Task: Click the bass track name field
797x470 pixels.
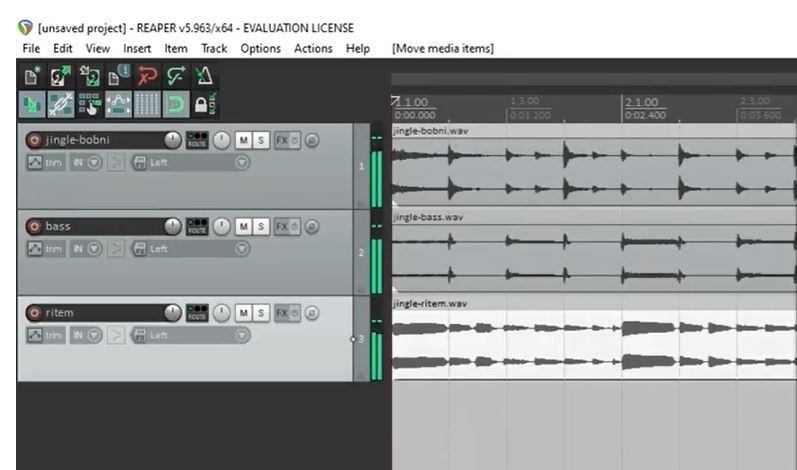Action: pos(104,227)
